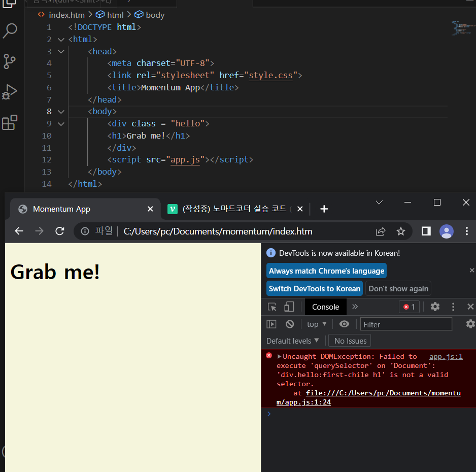Close DevTools panel
Image resolution: width=476 pixels, height=472 pixels.
click(x=470, y=307)
